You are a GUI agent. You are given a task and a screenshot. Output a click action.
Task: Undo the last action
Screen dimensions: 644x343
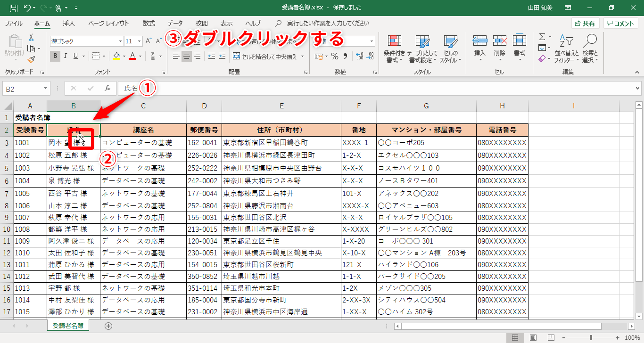pos(27,8)
